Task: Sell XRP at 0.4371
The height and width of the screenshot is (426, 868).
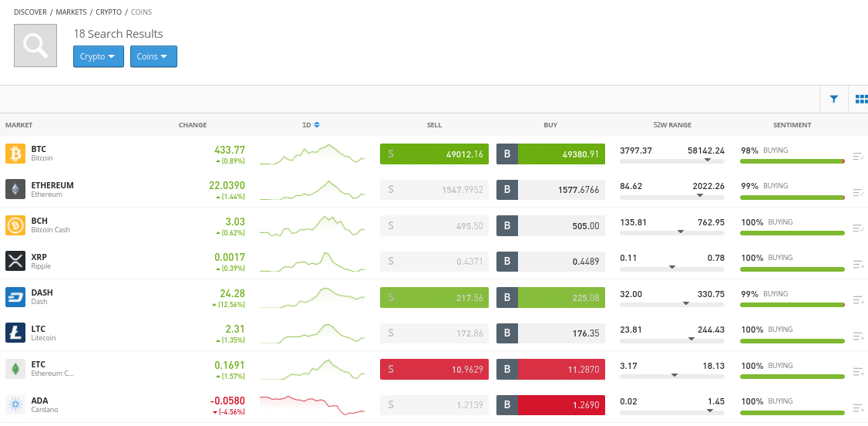Action: pyautogui.click(x=435, y=262)
